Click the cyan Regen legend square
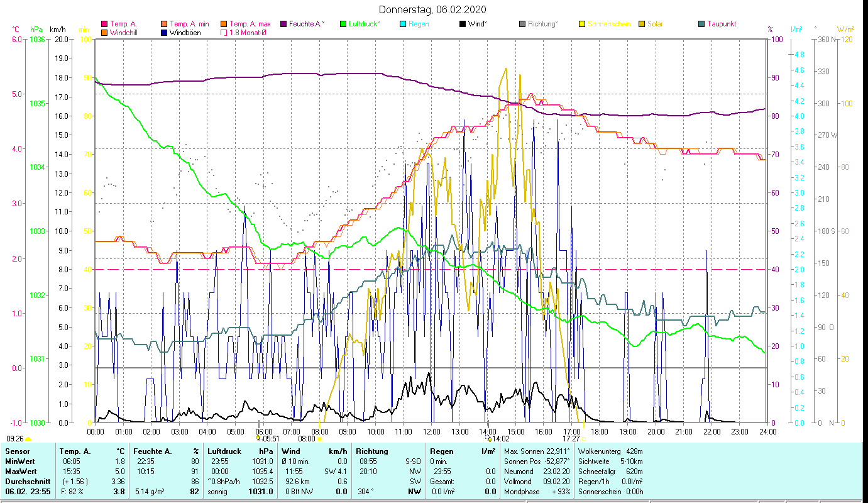 403,24
